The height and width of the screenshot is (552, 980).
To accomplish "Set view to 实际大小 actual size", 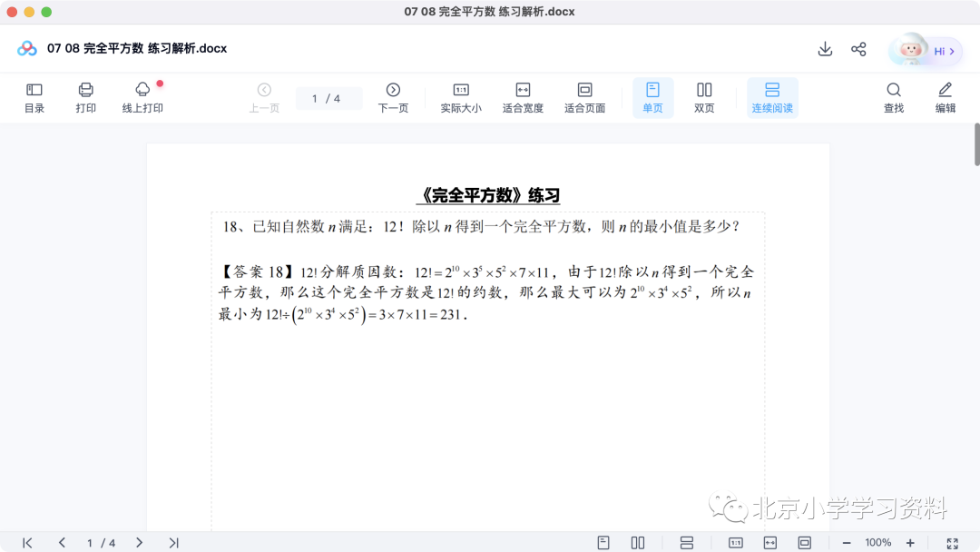I will (461, 97).
